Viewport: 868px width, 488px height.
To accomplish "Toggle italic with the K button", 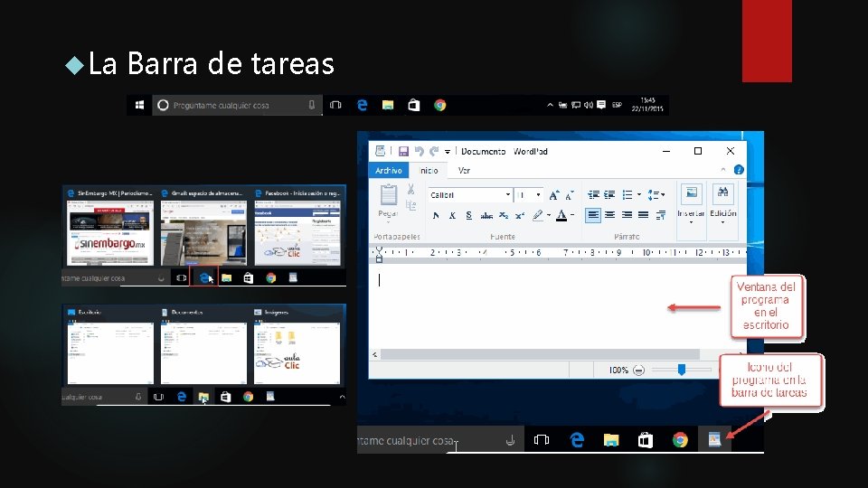I will (452, 215).
